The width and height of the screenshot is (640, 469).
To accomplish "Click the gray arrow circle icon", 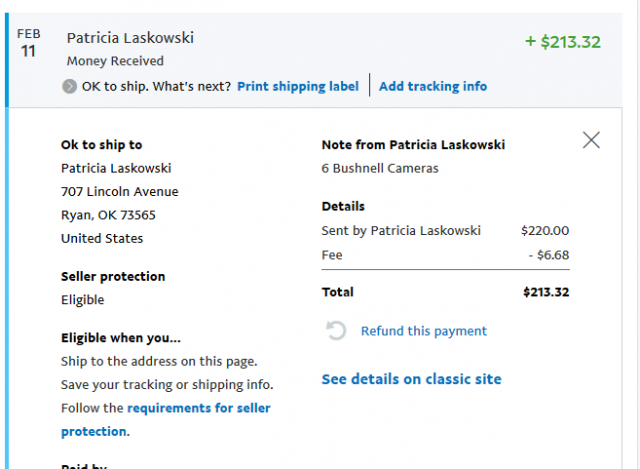I will click(69, 87).
